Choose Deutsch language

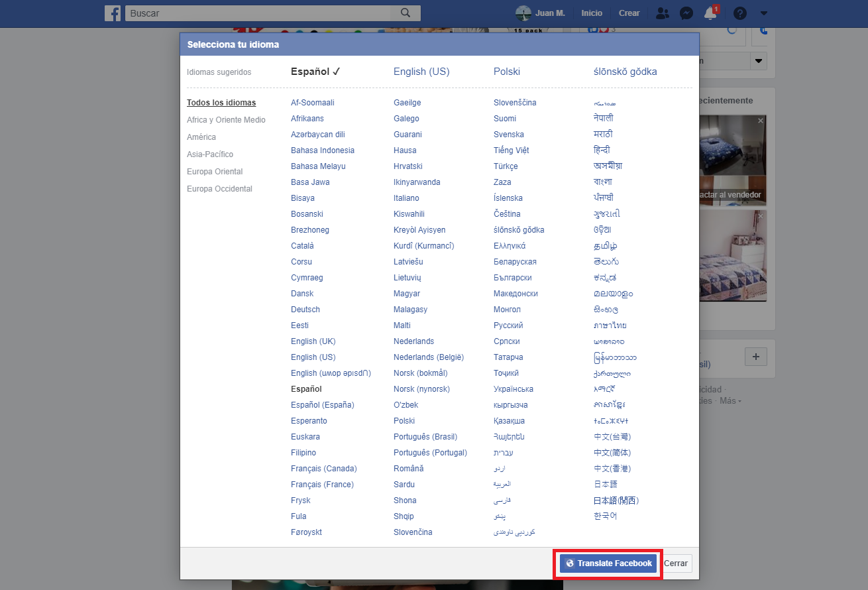click(305, 310)
